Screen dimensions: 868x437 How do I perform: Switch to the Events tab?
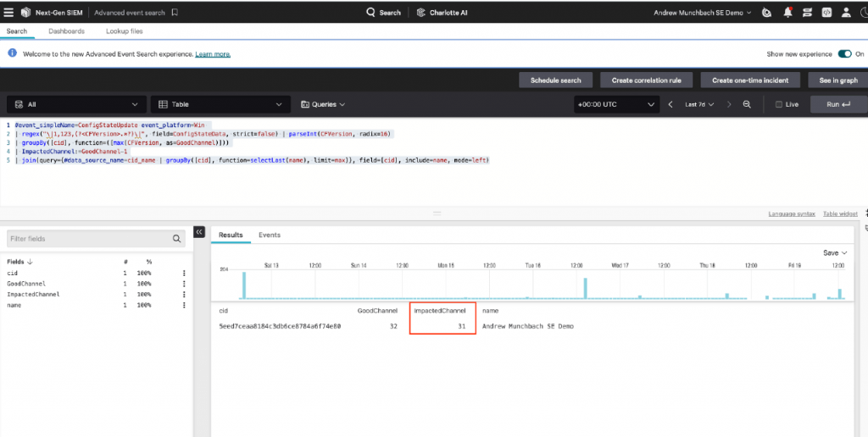pos(269,235)
